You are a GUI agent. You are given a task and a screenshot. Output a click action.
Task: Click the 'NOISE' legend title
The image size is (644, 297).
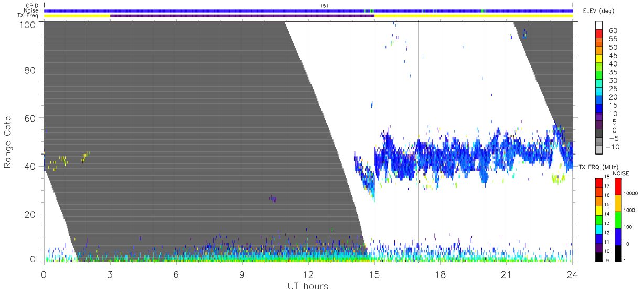[621, 173]
